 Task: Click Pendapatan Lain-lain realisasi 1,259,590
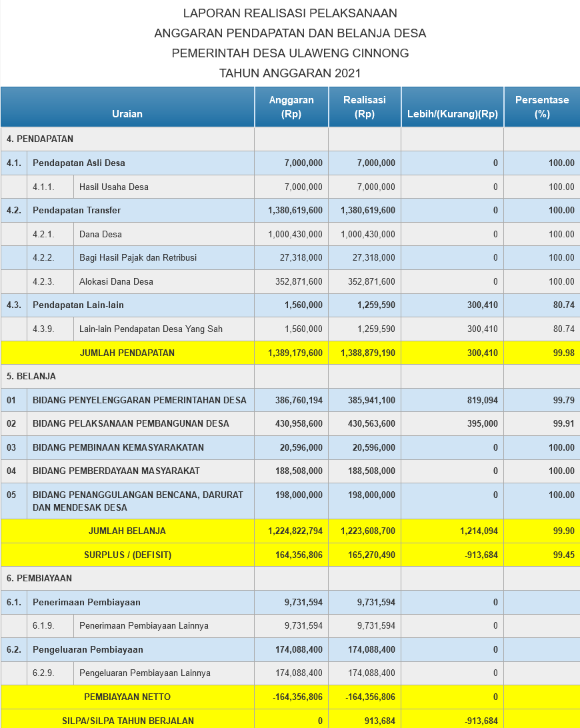pos(376,305)
